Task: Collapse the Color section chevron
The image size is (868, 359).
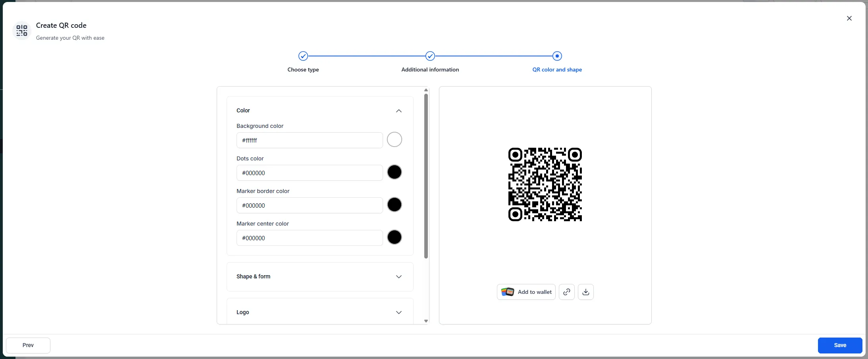Action: pyautogui.click(x=399, y=111)
